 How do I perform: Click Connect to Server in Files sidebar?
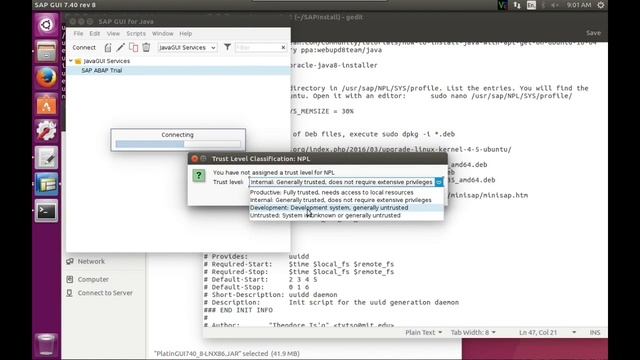coord(105,293)
